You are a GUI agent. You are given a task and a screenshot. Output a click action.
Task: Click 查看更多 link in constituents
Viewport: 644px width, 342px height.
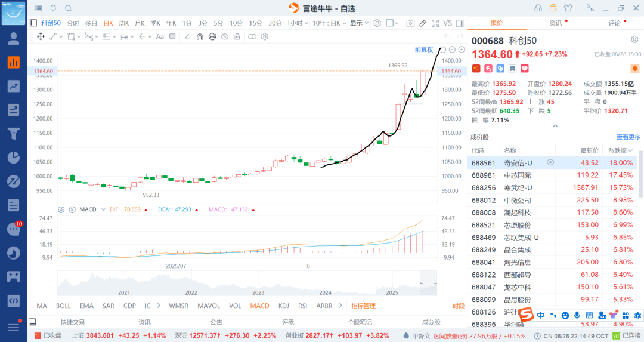click(628, 137)
